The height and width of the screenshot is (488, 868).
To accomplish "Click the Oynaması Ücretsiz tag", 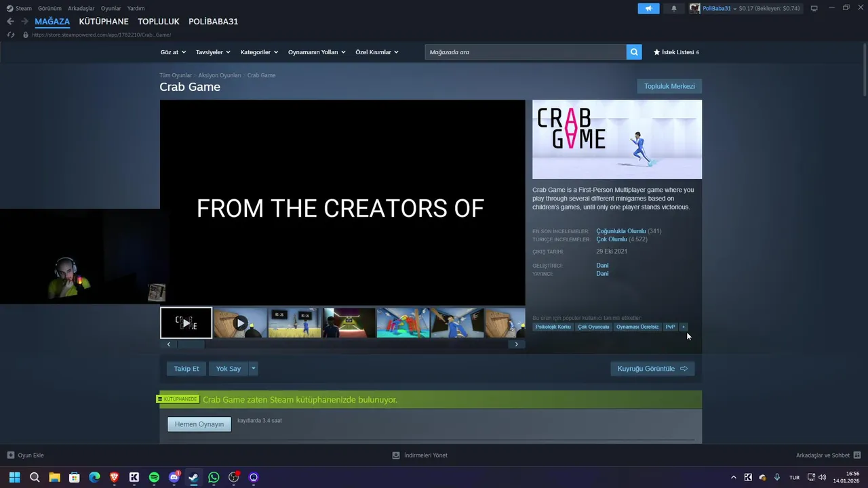I will click(x=637, y=327).
